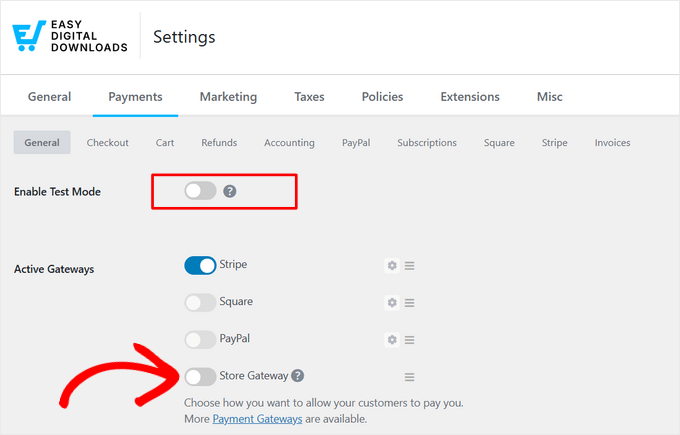Viewport: 680px width, 435px height.
Task: Go to the Checkout sub-tab
Action: 107,143
